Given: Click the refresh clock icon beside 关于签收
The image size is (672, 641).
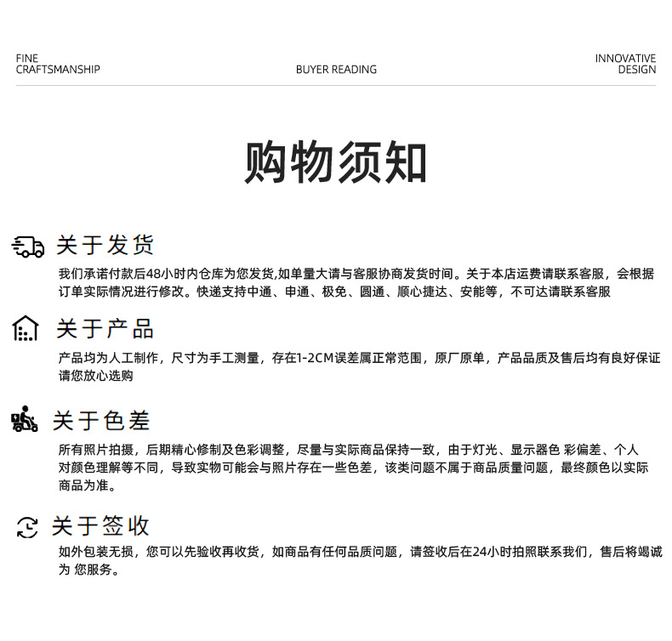Looking at the screenshot, I should tap(27, 527).
